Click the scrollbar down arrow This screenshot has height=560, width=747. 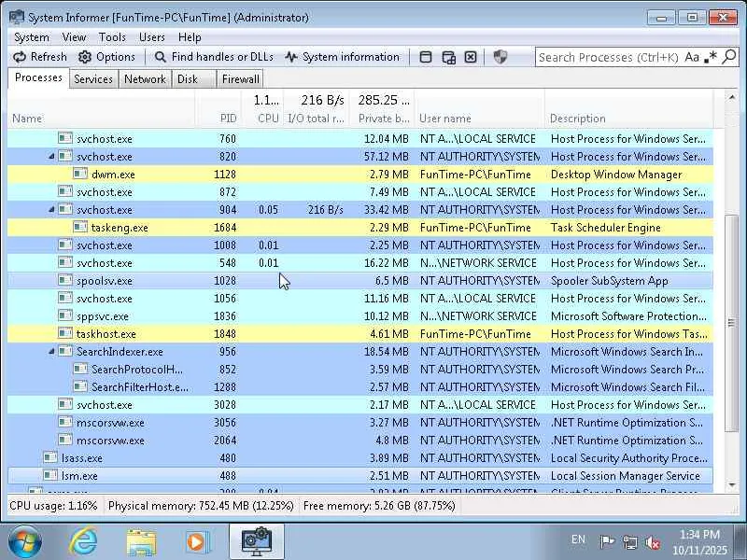731,484
